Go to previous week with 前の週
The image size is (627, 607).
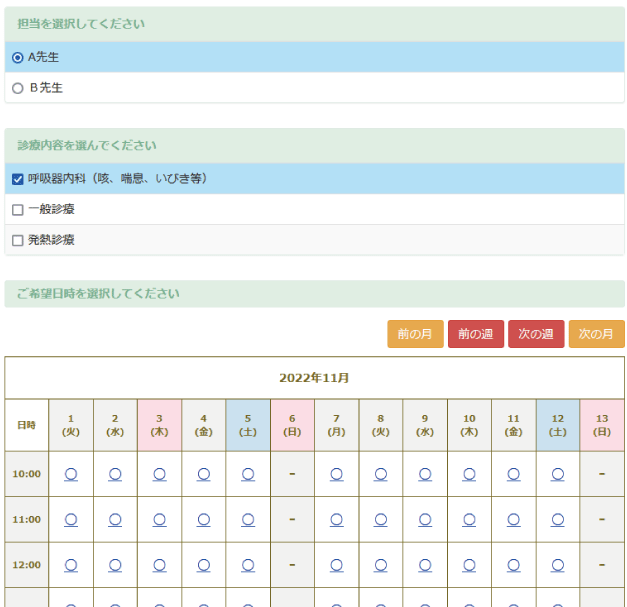coord(476,334)
